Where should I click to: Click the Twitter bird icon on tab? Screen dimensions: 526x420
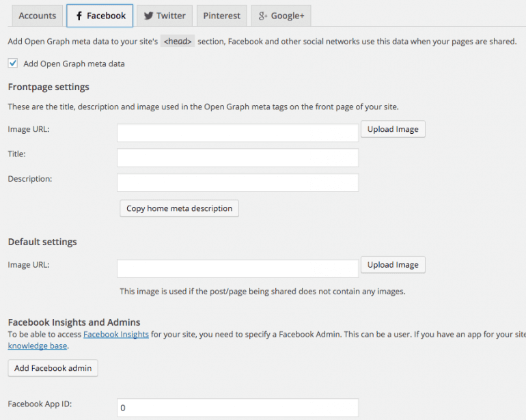(x=149, y=16)
